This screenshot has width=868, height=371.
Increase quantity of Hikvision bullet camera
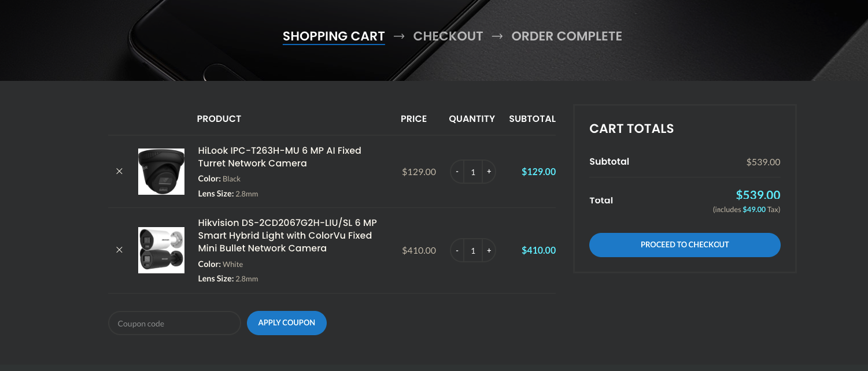pyautogui.click(x=489, y=250)
